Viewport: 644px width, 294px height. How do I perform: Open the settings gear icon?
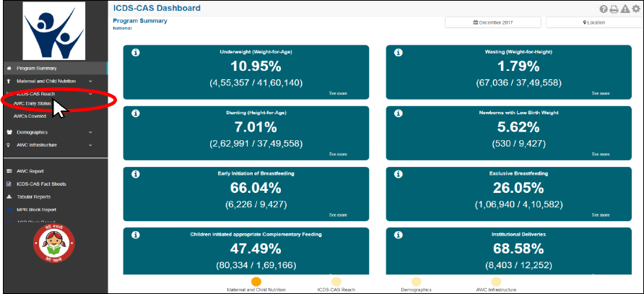point(636,9)
